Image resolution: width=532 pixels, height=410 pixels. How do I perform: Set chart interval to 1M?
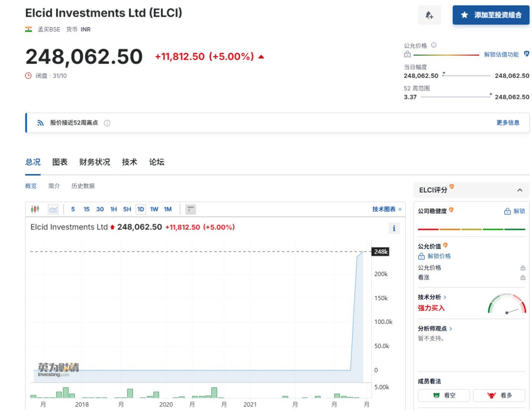tap(168, 209)
